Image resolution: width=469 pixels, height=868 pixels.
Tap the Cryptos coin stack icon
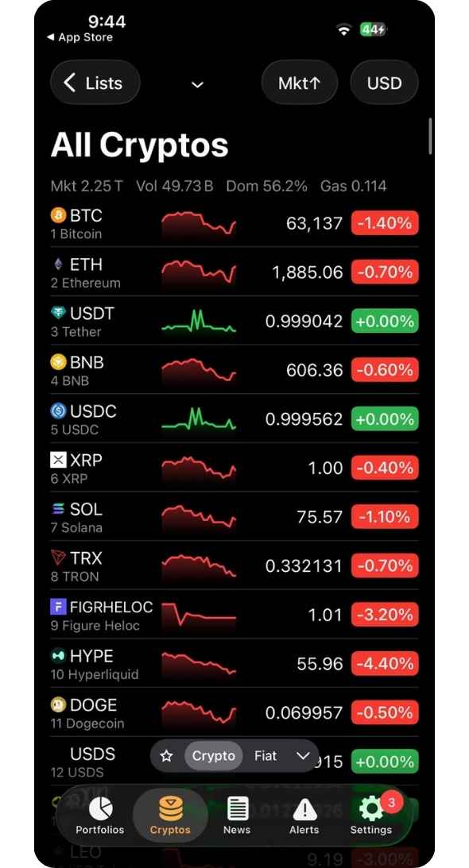[x=170, y=808]
